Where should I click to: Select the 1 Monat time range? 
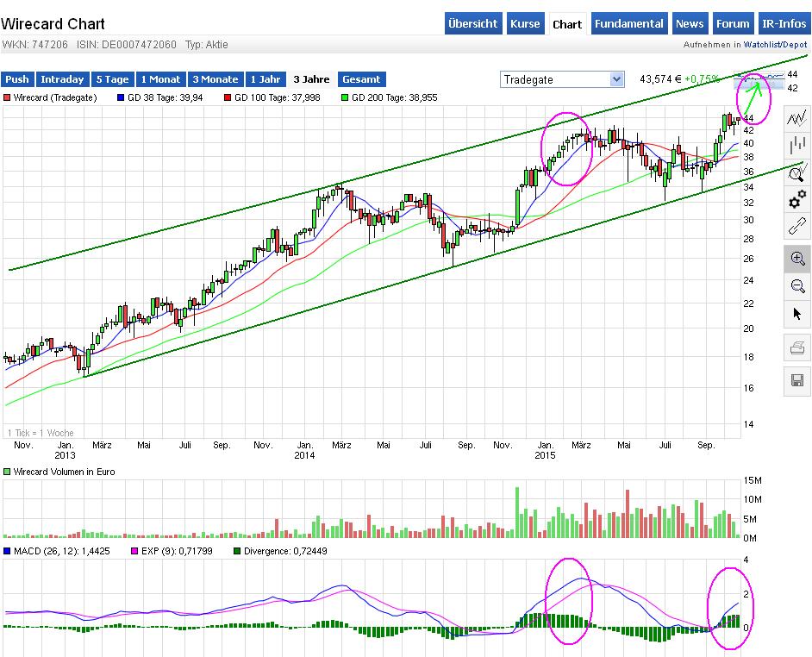[x=160, y=79]
